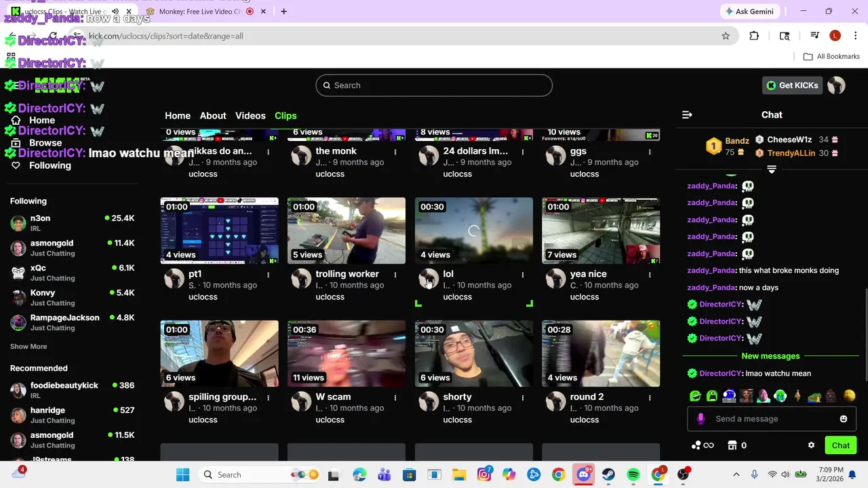Open the About tab of channel
This screenshot has width=868, height=488.
click(213, 116)
